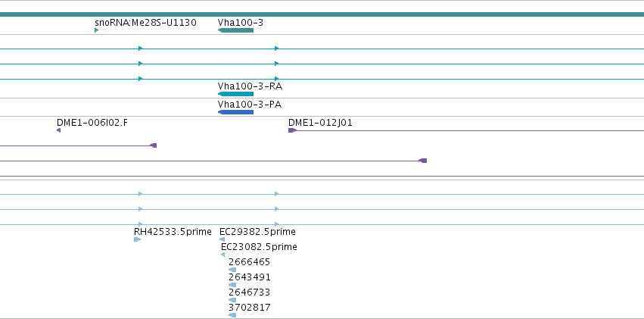Open the Vha100-3 gene label
Viewport: 644px width, 319px height.
pos(241,23)
